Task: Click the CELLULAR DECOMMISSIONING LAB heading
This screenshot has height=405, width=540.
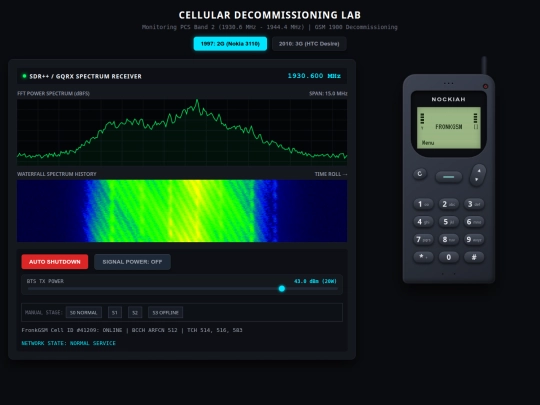Action: pyautogui.click(x=270, y=15)
